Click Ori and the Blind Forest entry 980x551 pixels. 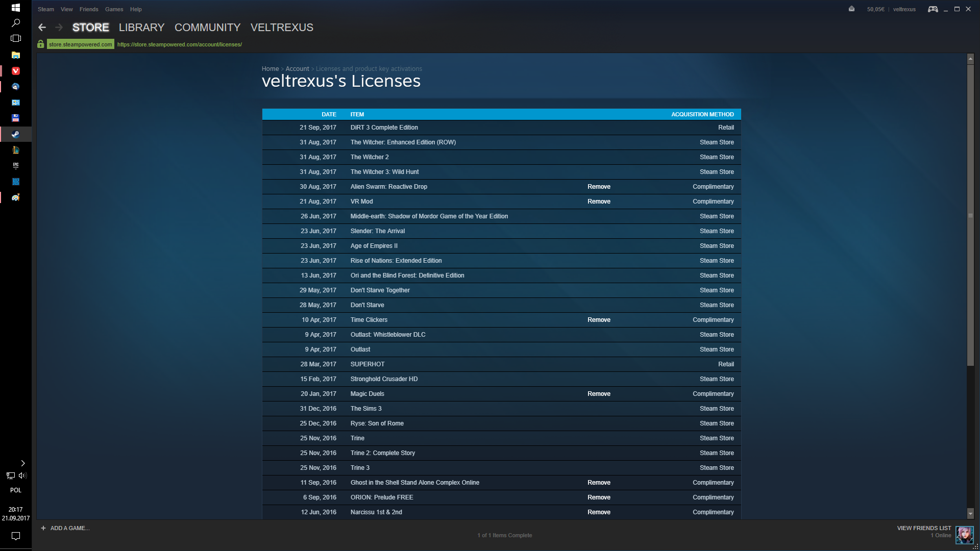tap(407, 275)
